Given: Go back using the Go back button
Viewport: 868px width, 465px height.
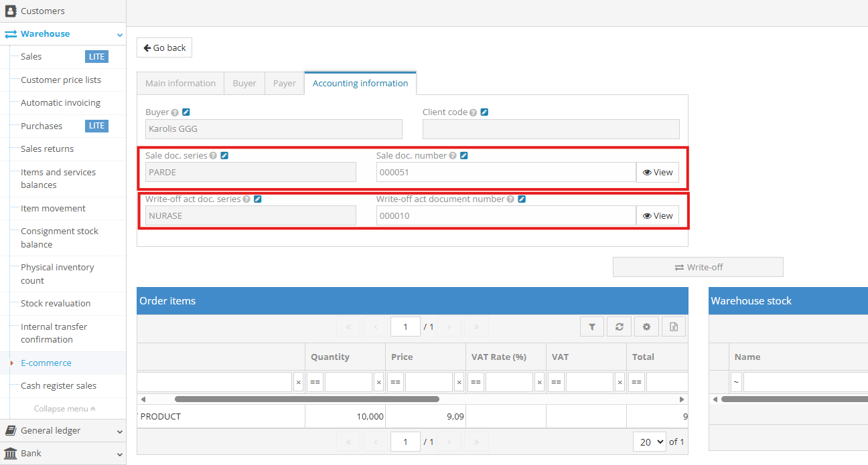Looking at the screenshot, I should point(164,48).
